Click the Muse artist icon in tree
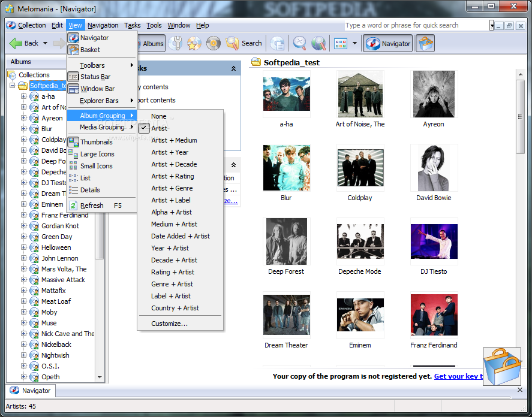The image size is (532, 417). click(x=34, y=323)
